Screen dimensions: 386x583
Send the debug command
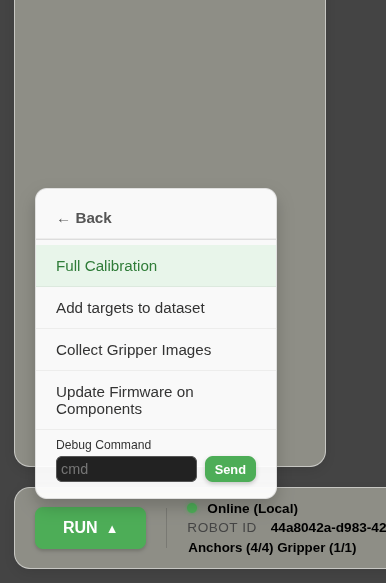pyautogui.click(x=230, y=469)
